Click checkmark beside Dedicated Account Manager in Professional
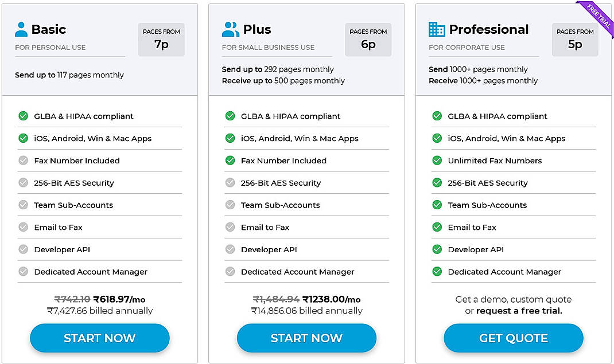 pyautogui.click(x=437, y=271)
